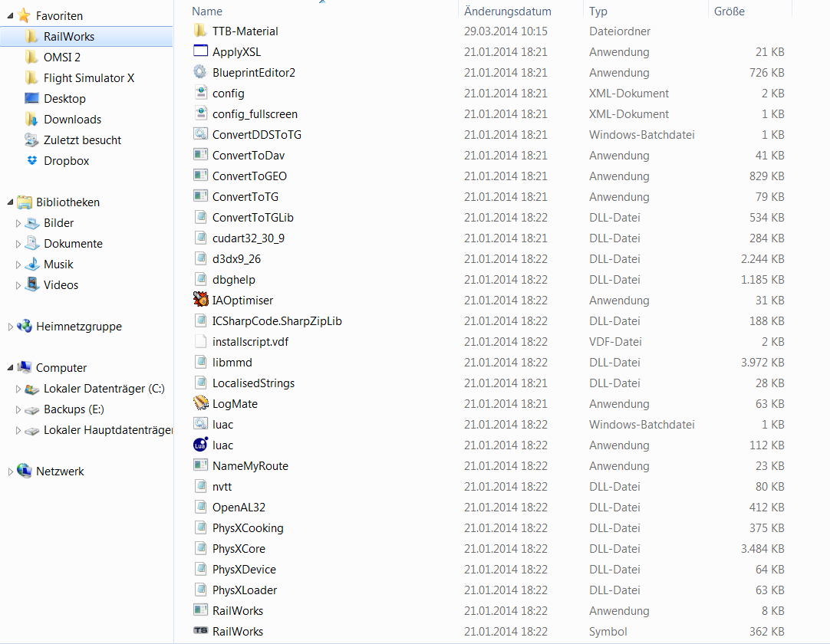Select the IAOptimiser application icon

pos(200,300)
